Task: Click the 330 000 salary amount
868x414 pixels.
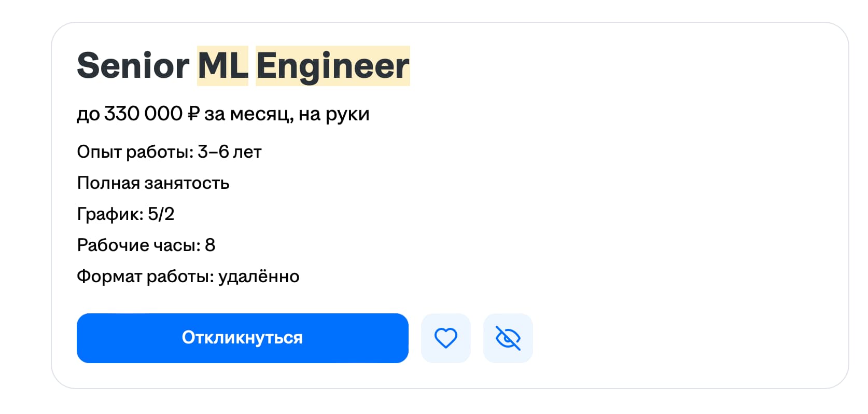Action: (x=144, y=114)
